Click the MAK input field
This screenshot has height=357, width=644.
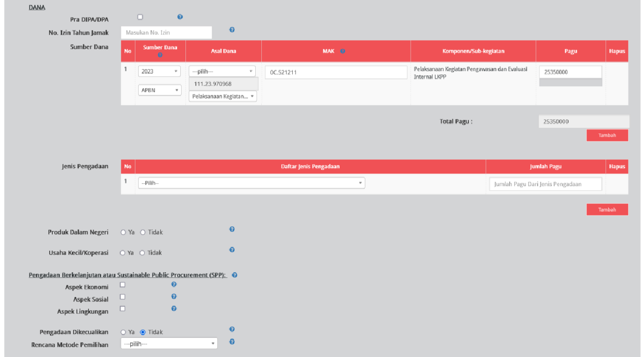[x=336, y=73]
